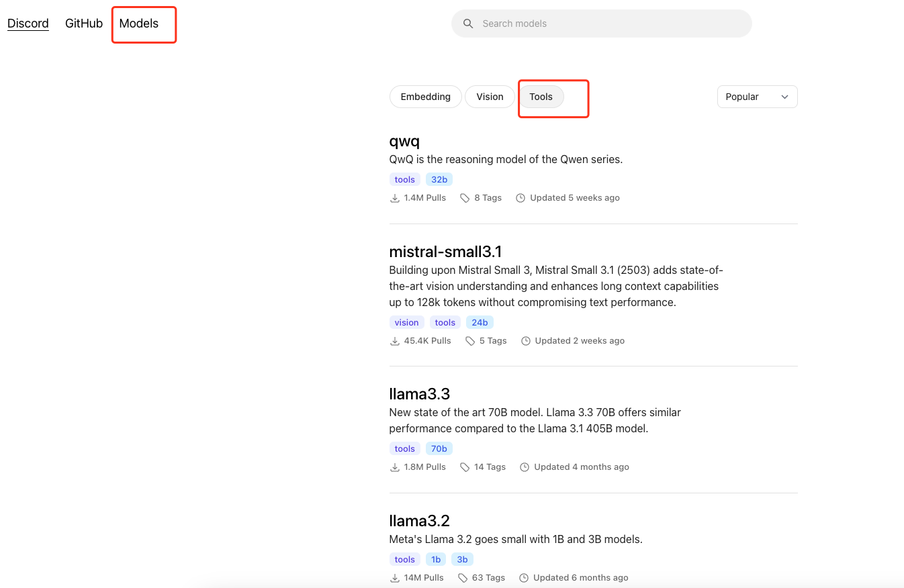Click the tag icon beside 63 Tags
Image resolution: width=904 pixels, height=588 pixels.
click(463, 578)
